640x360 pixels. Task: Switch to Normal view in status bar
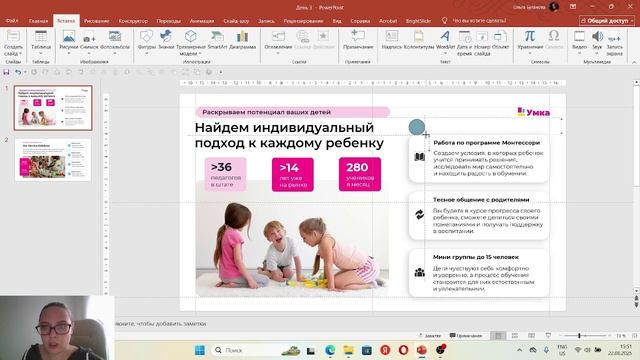coord(498,336)
